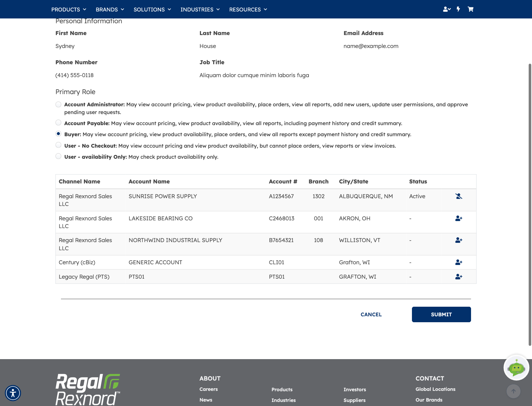Open the user account icon menu

[x=447, y=9]
